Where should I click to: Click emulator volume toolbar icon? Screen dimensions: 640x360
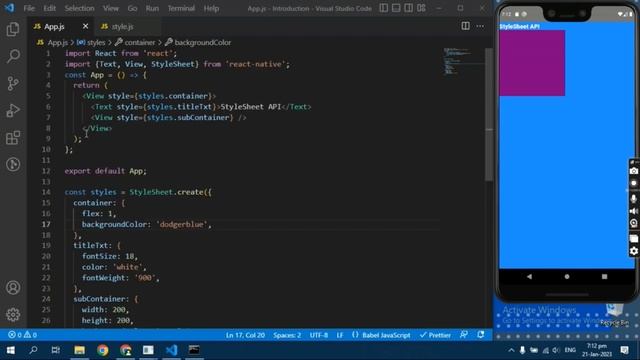[x=633, y=211]
